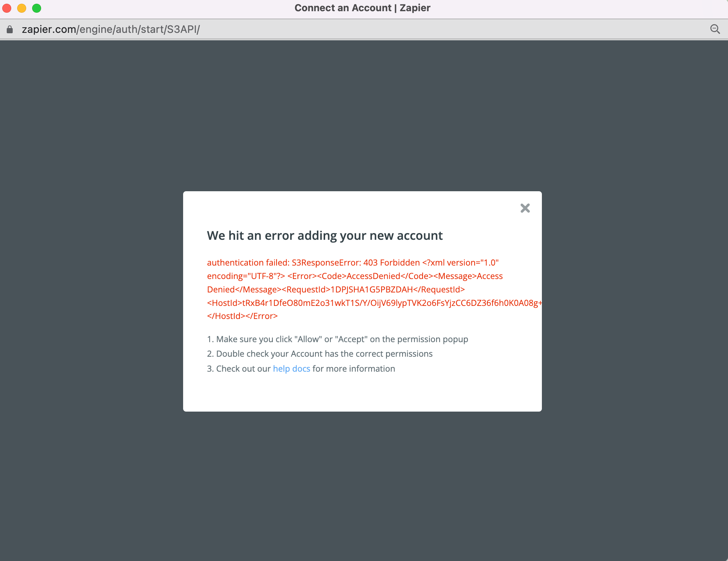This screenshot has height=561, width=728.
Task: Click the green maximize window button
Action: [x=37, y=8]
